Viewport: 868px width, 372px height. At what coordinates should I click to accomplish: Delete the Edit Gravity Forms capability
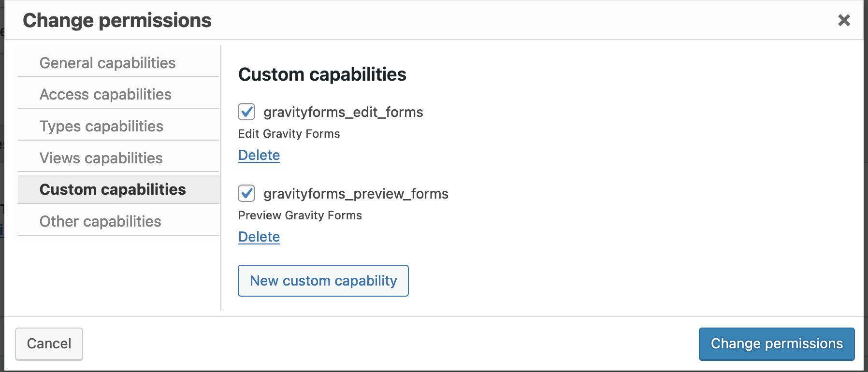(259, 155)
